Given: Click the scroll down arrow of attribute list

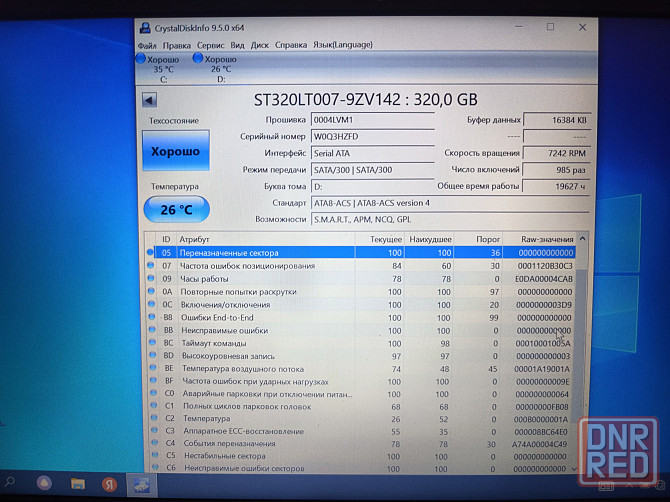Looking at the screenshot, I should 576,469.
